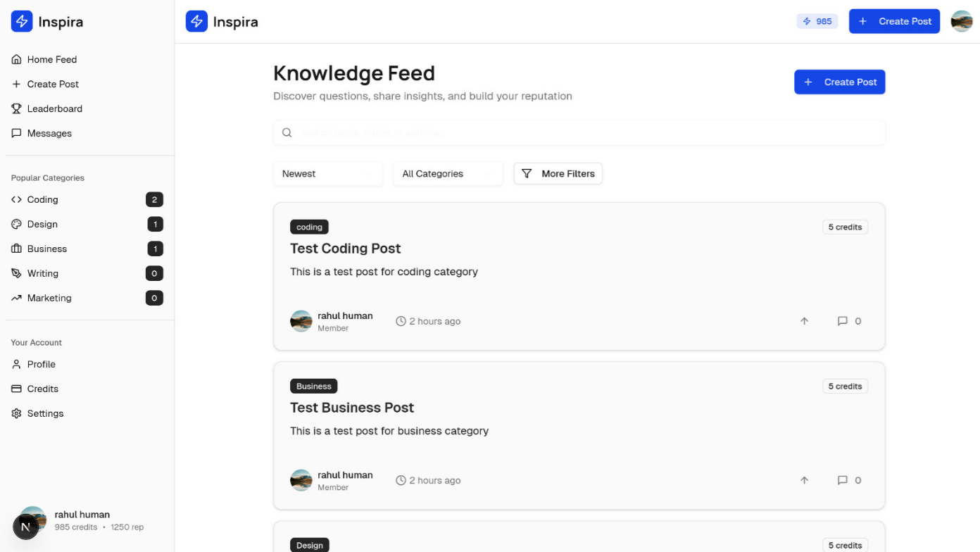Click Create Post beside Knowledge Feed heading
The image size is (980, 552).
pos(839,82)
